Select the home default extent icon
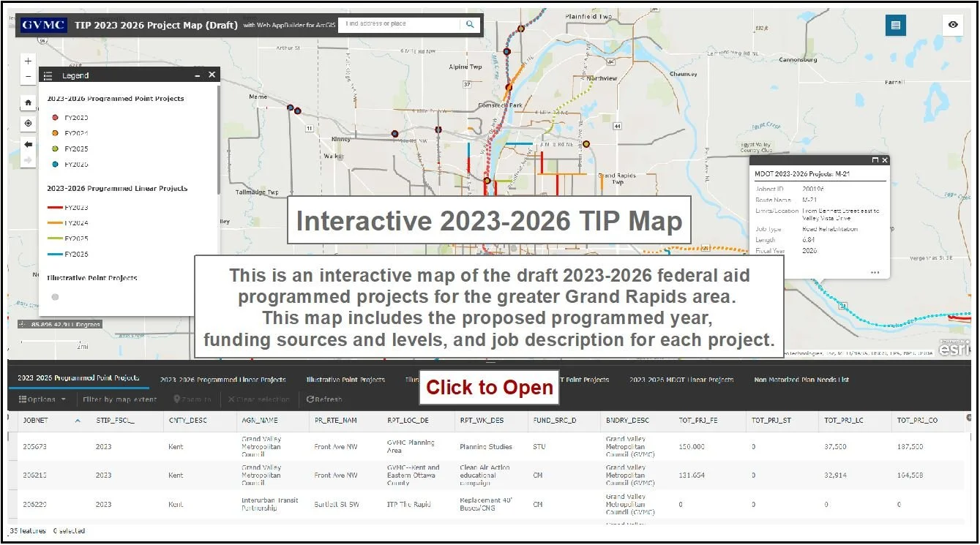 click(x=27, y=102)
